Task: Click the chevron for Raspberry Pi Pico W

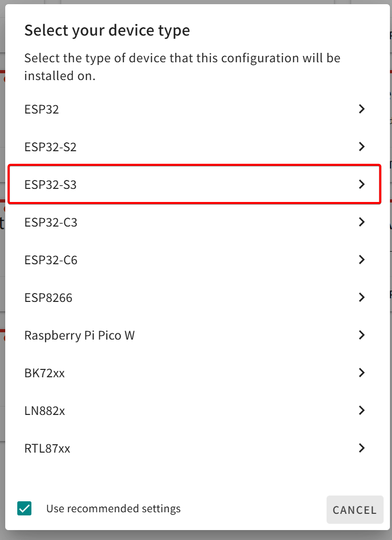Action: point(361,335)
